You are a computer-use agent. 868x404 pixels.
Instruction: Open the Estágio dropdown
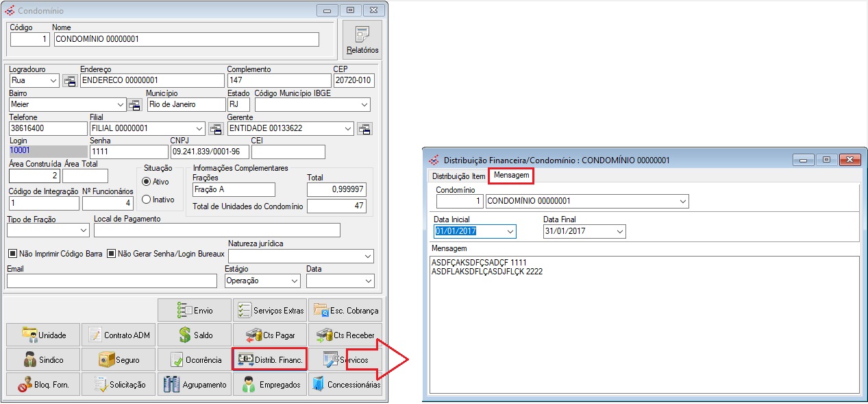point(295,281)
